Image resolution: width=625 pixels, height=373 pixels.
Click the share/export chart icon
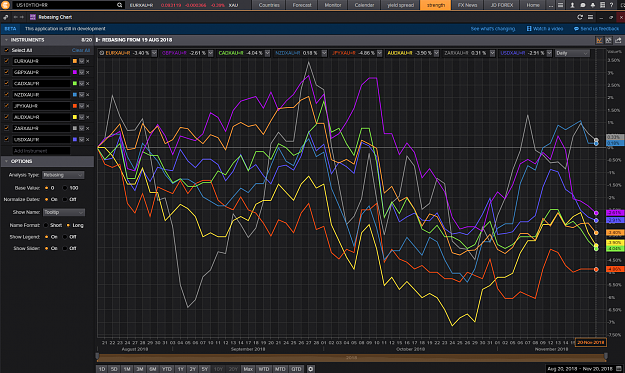[618, 40]
